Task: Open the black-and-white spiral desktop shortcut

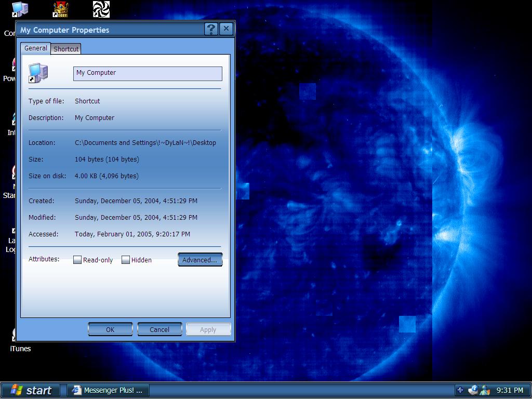Action: click(101, 9)
